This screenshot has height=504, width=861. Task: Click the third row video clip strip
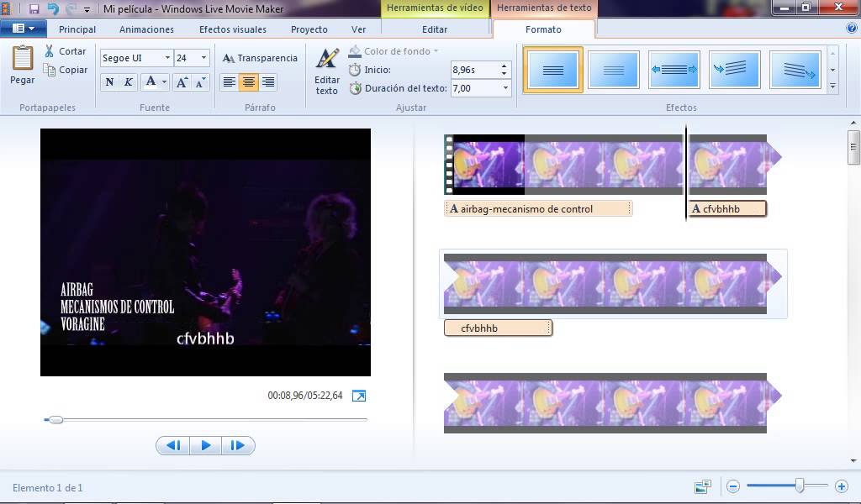tap(612, 403)
